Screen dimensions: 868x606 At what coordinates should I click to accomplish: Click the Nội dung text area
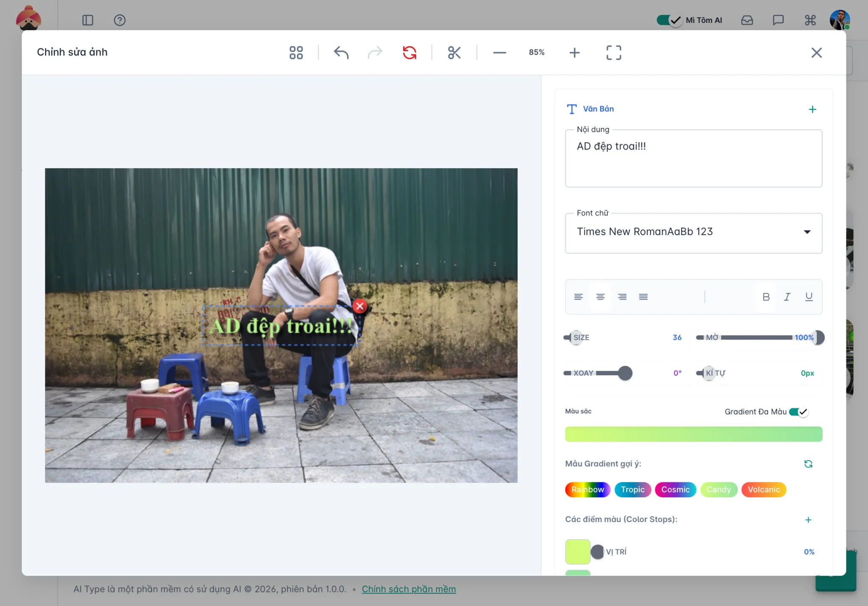click(x=693, y=158)
